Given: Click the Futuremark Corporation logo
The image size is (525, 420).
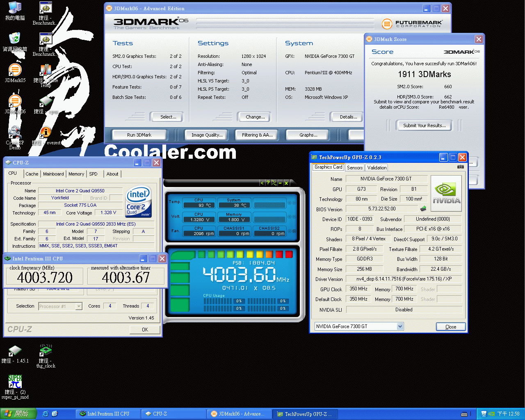Looking at the screenshot, I should click(412, 24).
